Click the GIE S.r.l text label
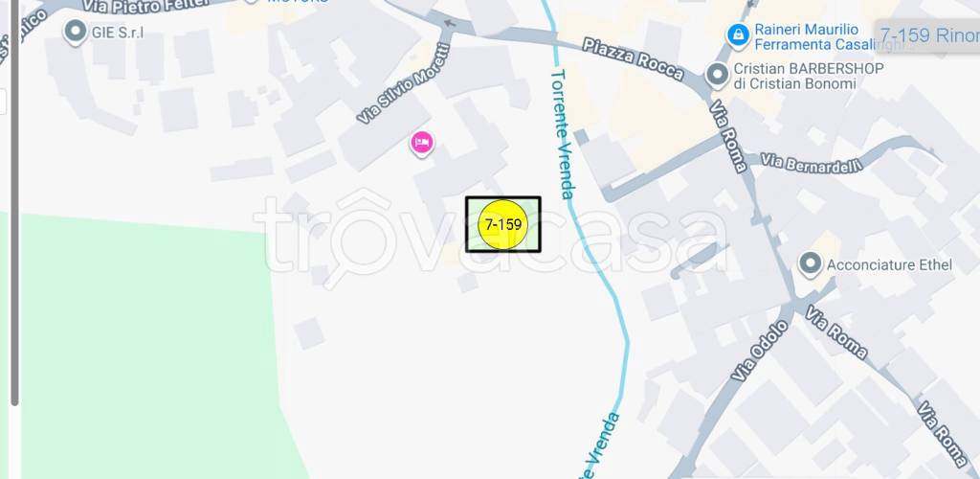980x479 pixels. tap(118, 33)
